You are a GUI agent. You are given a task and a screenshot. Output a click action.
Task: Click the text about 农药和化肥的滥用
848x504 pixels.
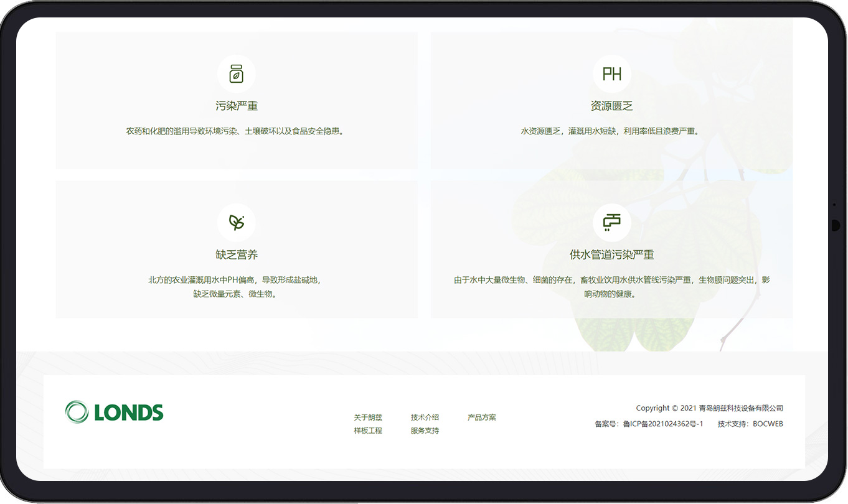pyautogui.click(x=237, y=131)
